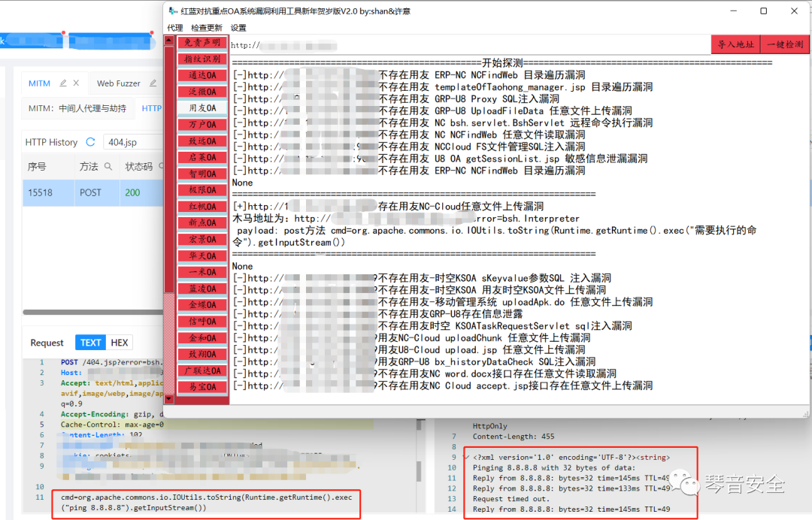Image resolution: width=812 pixels, height=520 pixels.
Task: Click the 木马地址为 result line
Action: 406,219
